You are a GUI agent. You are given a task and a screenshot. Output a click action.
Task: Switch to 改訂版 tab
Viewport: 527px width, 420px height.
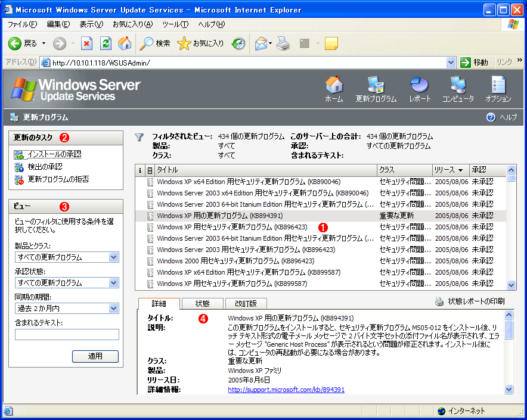246,304
